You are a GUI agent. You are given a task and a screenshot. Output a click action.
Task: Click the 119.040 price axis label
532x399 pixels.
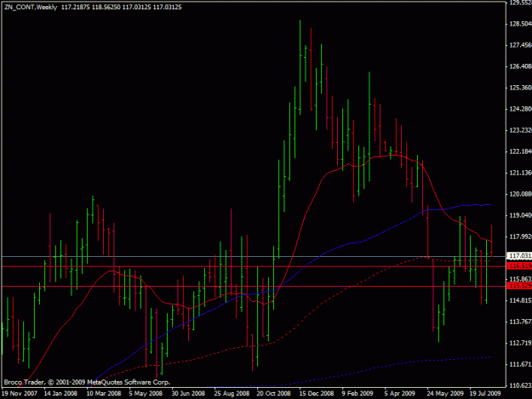coord(520,215)
